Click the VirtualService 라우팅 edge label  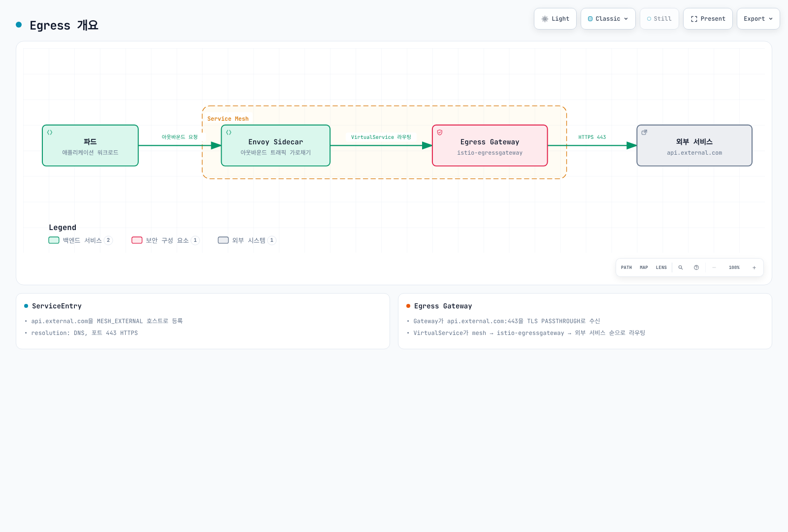point(381,137)
